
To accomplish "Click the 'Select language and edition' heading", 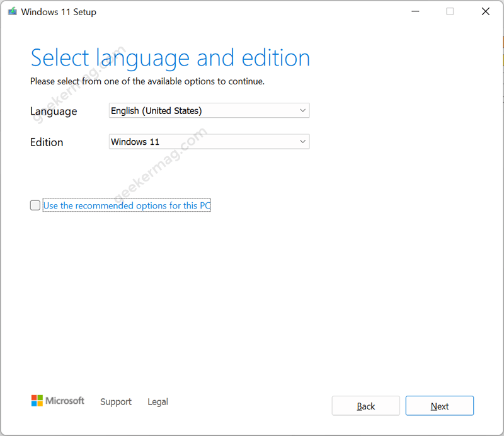I will 170,59.
